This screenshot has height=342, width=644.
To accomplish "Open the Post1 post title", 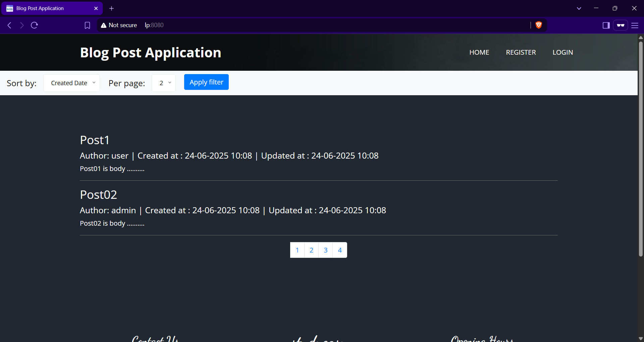I will (95, 140).
